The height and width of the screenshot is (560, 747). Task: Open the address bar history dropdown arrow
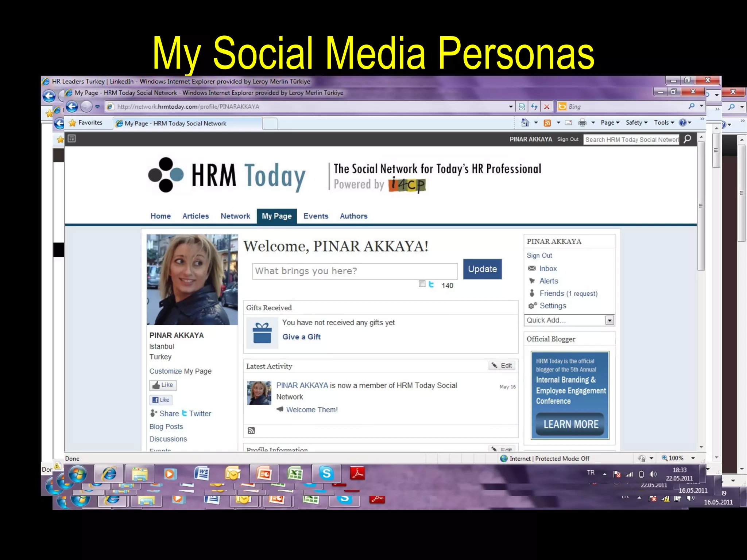[x=511, y=106]
